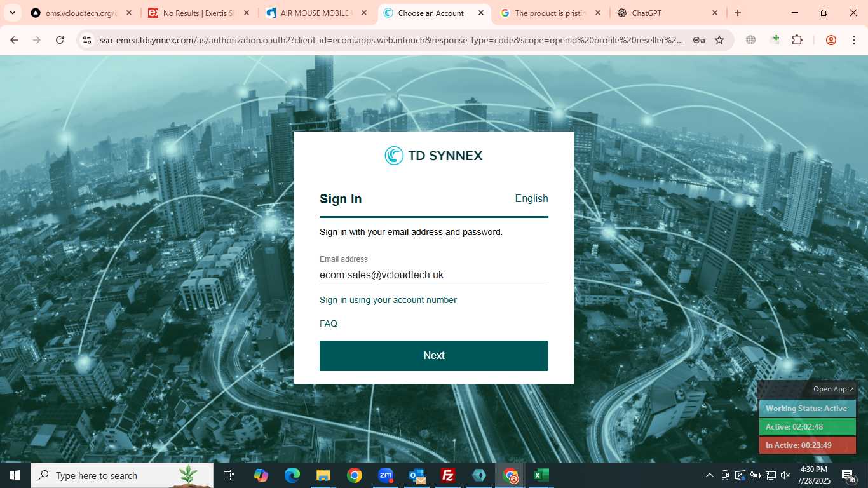868x488 pixels.
Task: Open the Extensions puzzle menu
Action: (797, 40)
